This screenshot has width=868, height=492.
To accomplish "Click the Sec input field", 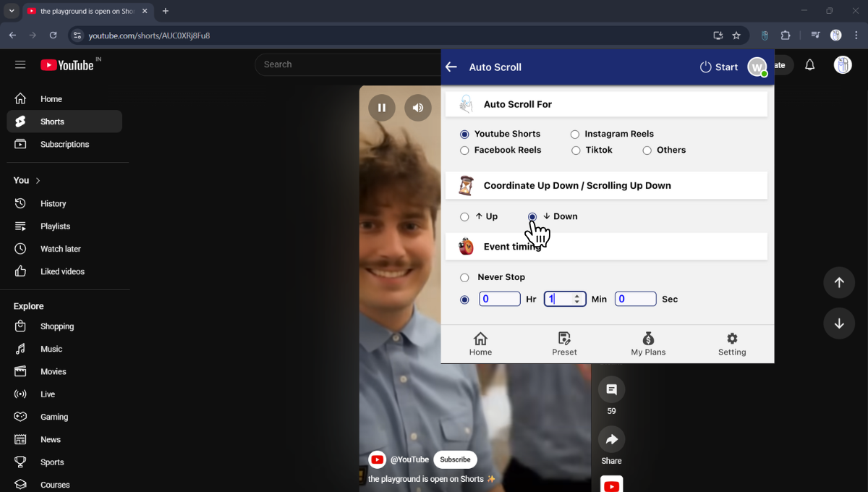I will pyautogui.click(x=635, y=299).
